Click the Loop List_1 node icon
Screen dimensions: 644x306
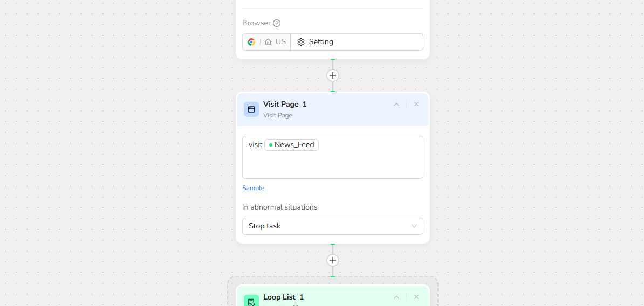coord(251,302)
